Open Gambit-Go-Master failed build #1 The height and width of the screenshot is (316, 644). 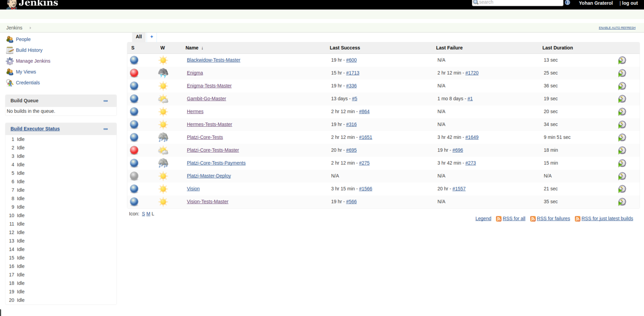pos(470,99)
